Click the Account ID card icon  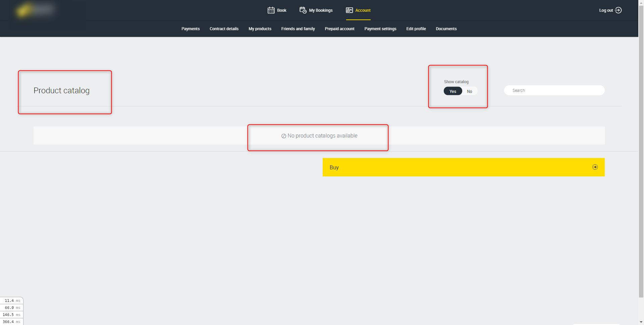click(x=349, y=10)
